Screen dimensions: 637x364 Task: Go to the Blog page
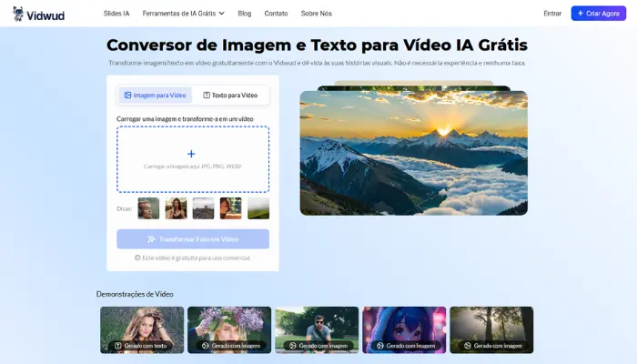[x=244, y=14]
